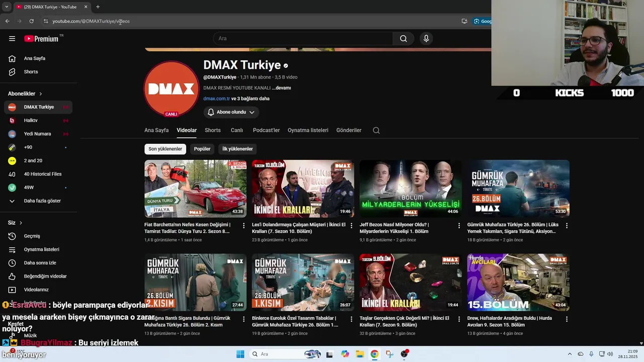Open Chrome from the taskbar
The height and width of the screenshot is (362, 644).
pos(374,354)
